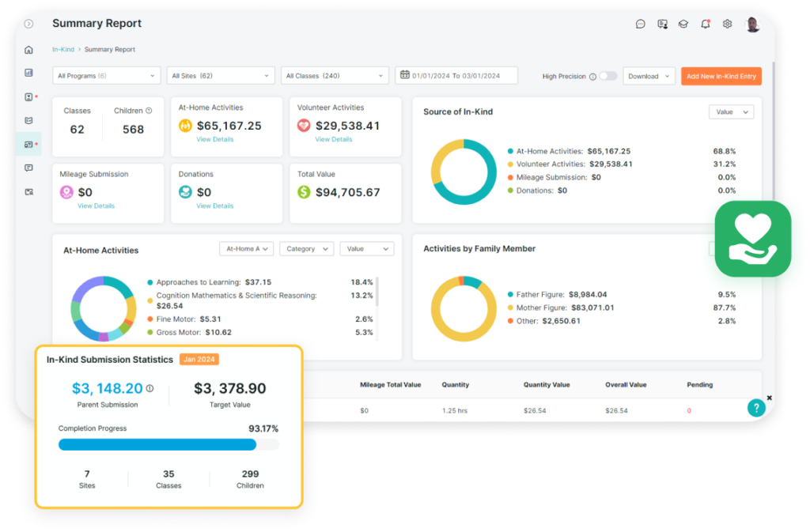Image resolution: width=810 pixels, height=532 pixels.
Task: Open the notifications bell
Action: (705, 24)
